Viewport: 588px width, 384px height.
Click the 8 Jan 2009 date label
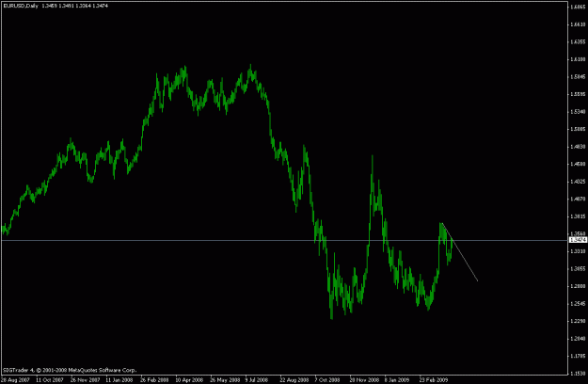tap(397, 380)
